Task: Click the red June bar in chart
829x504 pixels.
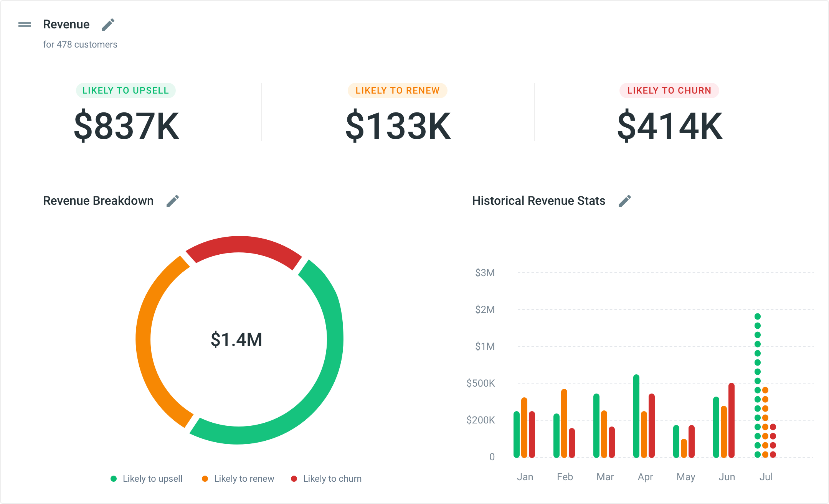Action: pyautogui.click(x=732, y=420)
